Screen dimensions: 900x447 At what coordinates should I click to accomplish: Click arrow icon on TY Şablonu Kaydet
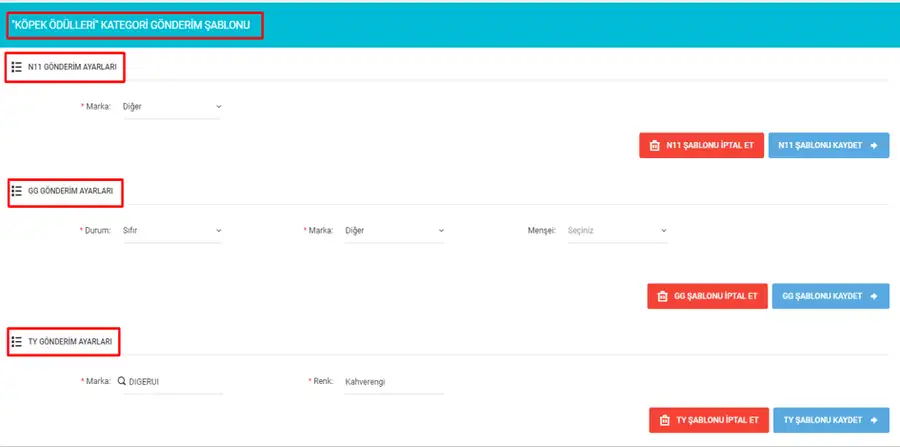[x=874, y=420]
